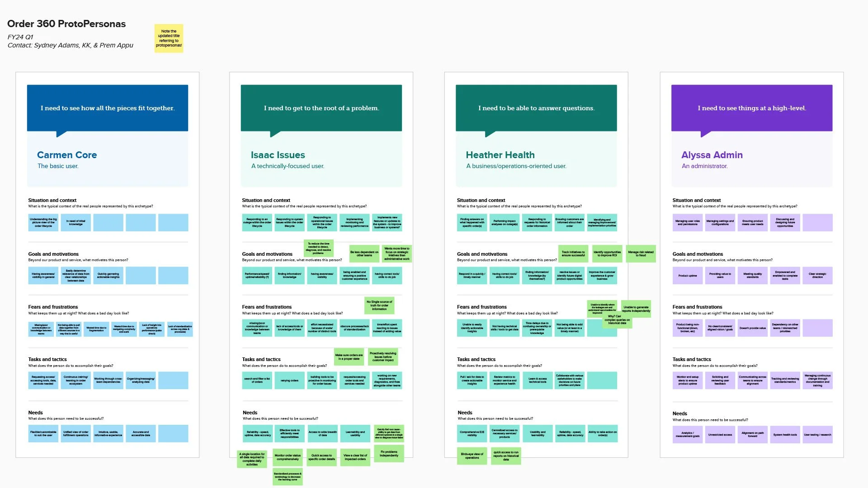Select Carmen Core's blue quote banner
This screenshot has width=868, height=488.
pos(108,108)
